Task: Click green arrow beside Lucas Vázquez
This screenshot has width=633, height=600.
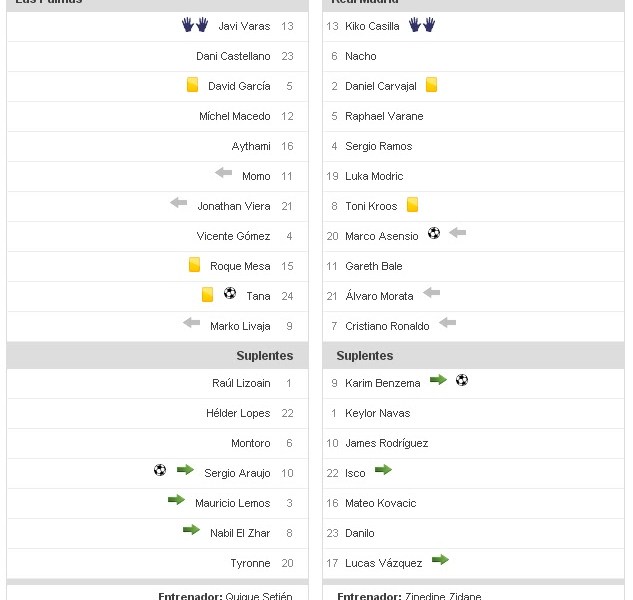Action: [x=440, y=560]
